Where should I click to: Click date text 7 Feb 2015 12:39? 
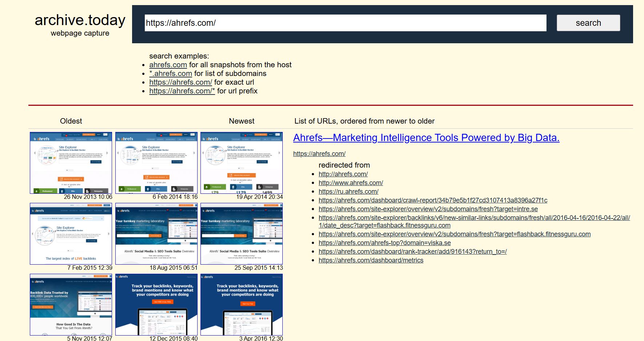tap(90, 268)
